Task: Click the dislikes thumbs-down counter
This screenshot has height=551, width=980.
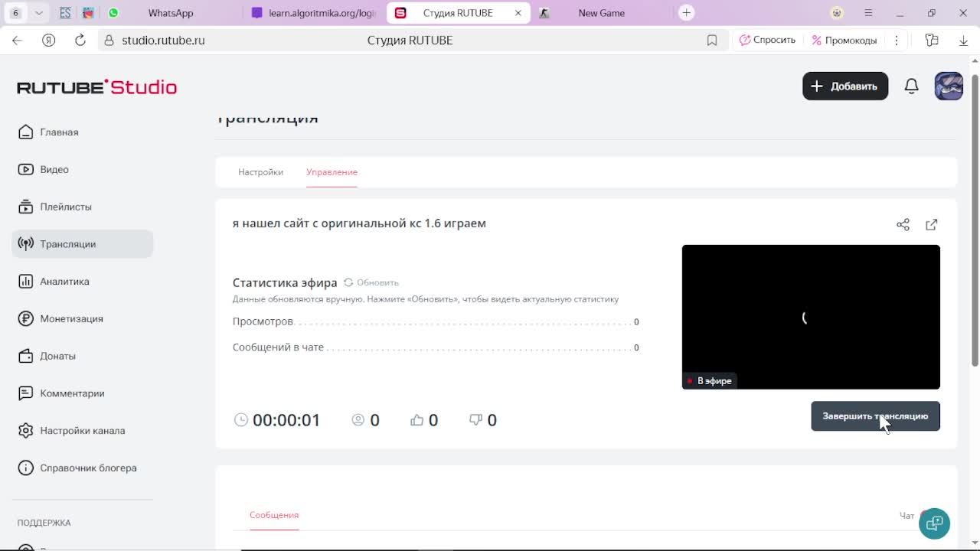Action: (x=482, y=420)
